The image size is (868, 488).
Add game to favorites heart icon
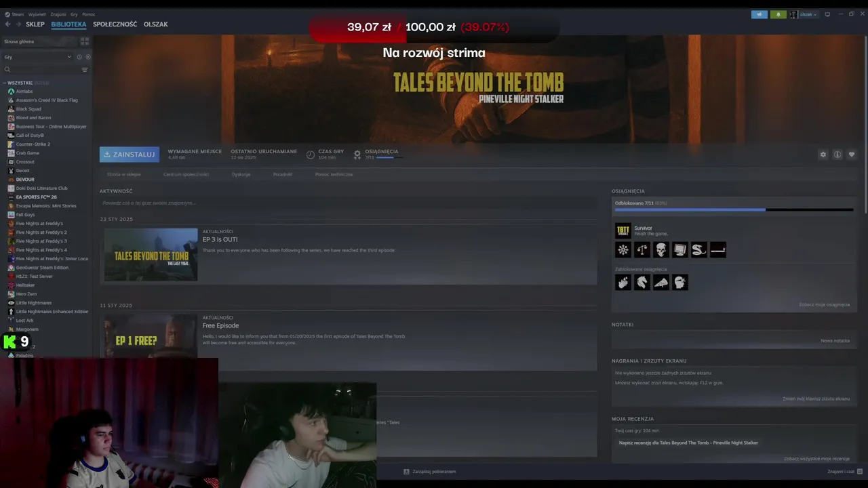click(x=852, y=155)
